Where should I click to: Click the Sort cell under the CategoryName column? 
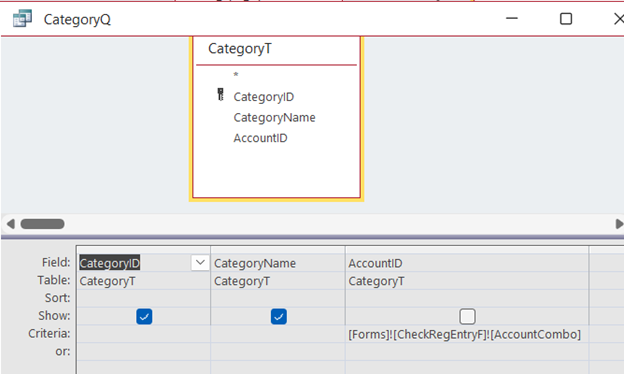pyautogui.click(x=278, y=298)
